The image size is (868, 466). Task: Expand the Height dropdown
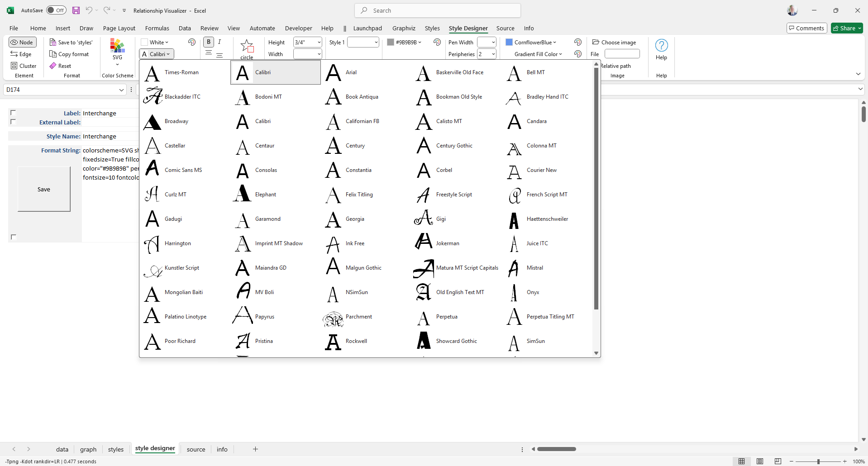point(319,42)
